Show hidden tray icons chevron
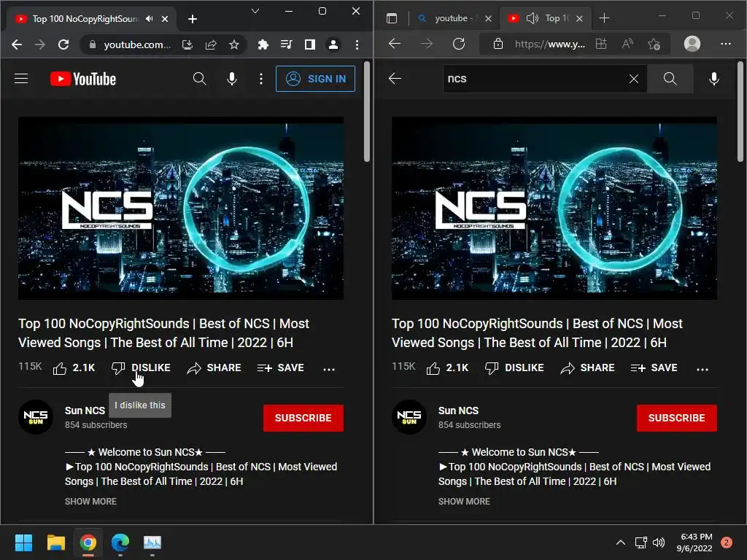 tap(620, 542)
